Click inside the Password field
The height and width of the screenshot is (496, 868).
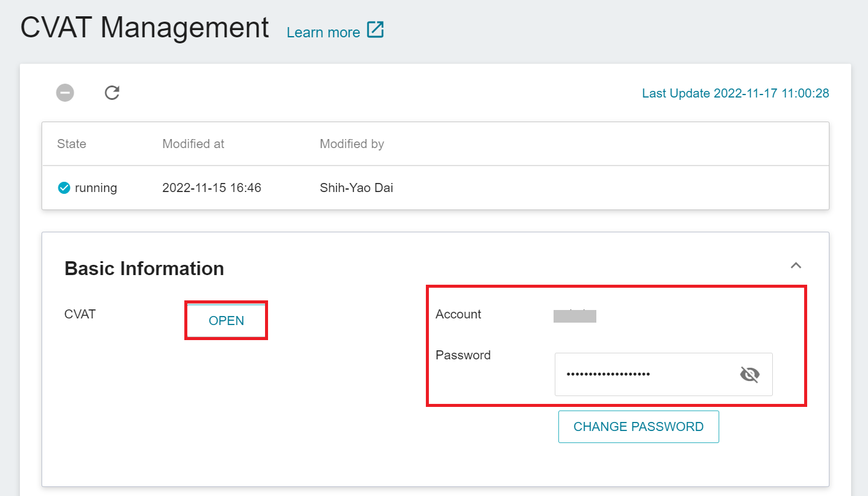[x=663, y=374]
